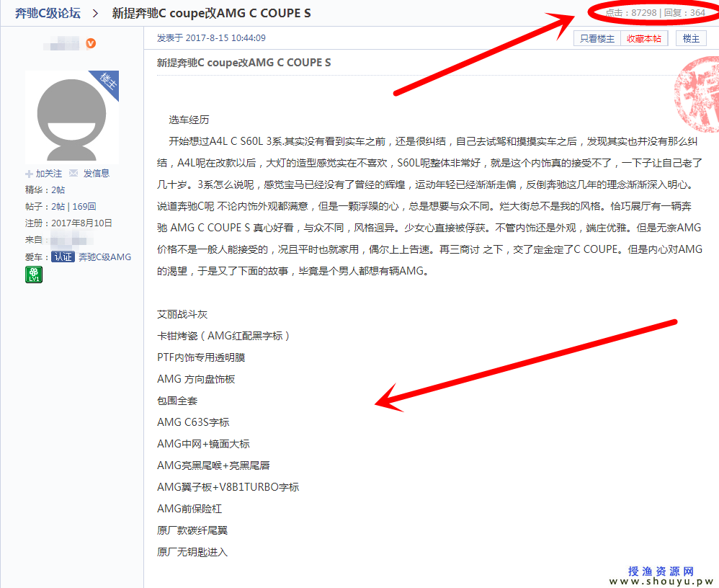Screen dimensions: 719x588
Task: Click the 点击：87298 view count
Action: coord(631,13)
